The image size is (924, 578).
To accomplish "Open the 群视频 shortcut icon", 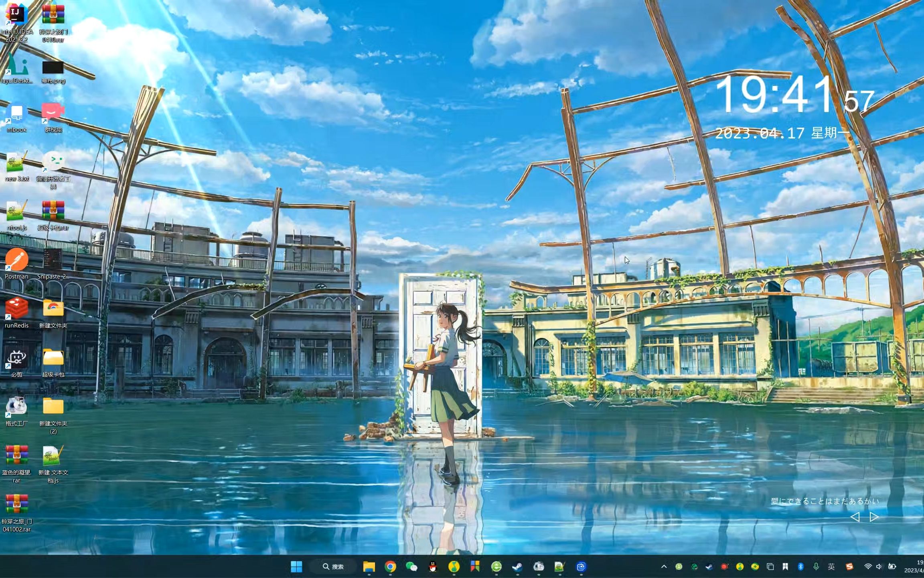I will (53, 117).
